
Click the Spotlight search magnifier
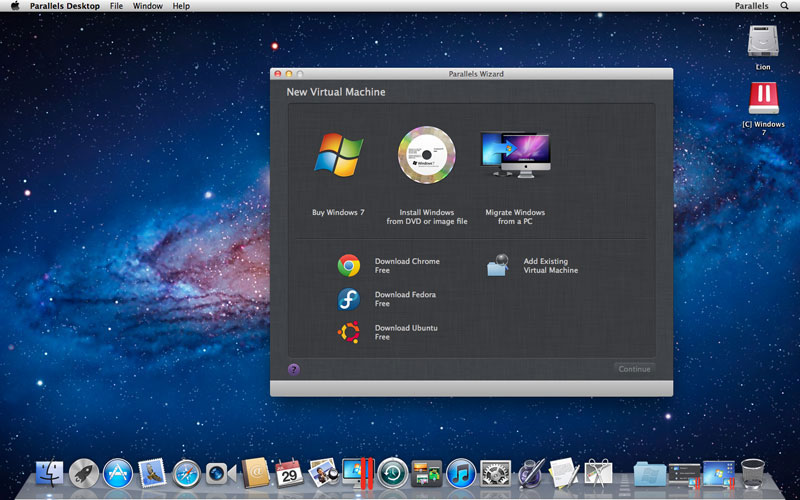(x=784, y=6)
